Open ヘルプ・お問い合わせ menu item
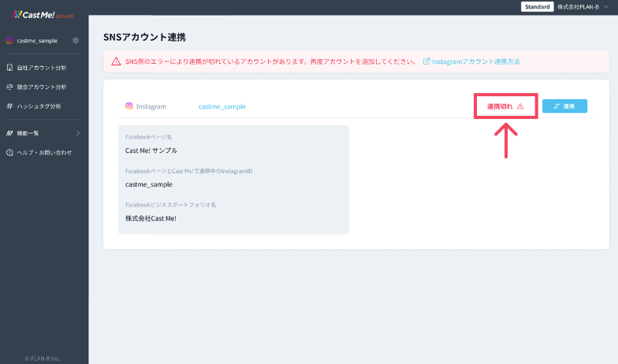The image size is (618, 364). (x=43, y=153)
